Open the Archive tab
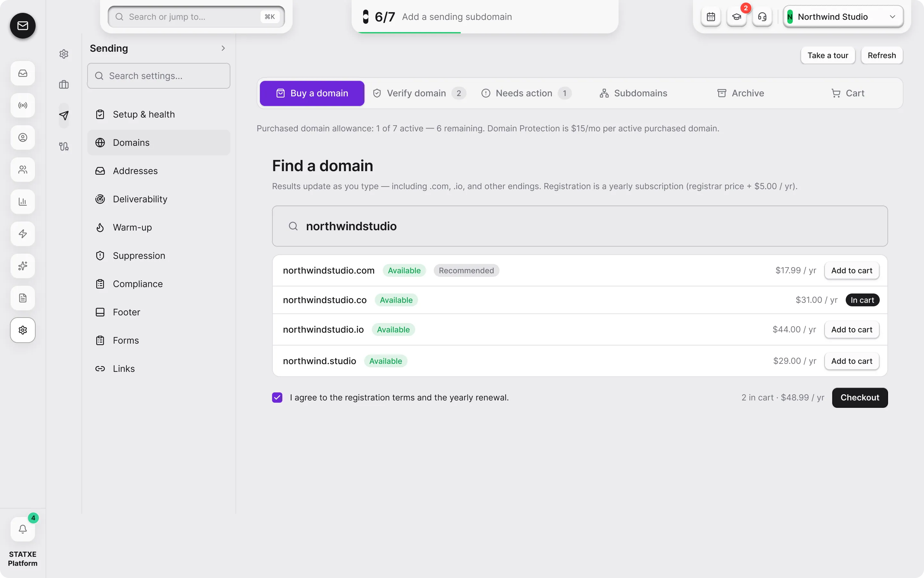 click(x=740, y=93)
